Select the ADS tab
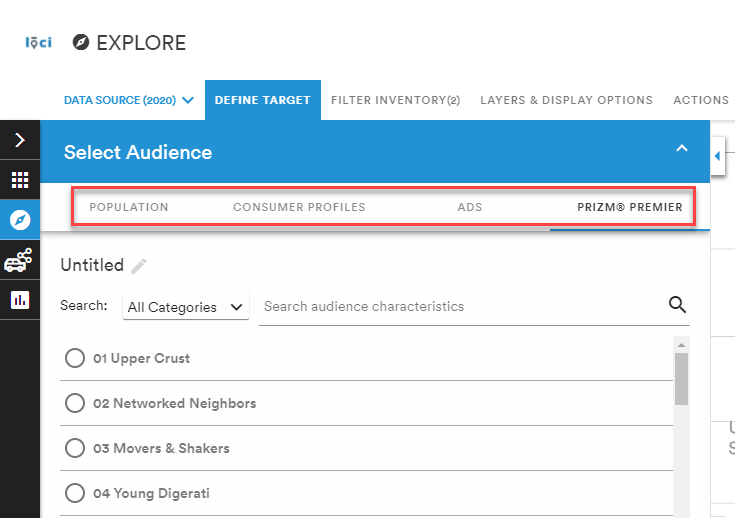 (x=470, y=207)
